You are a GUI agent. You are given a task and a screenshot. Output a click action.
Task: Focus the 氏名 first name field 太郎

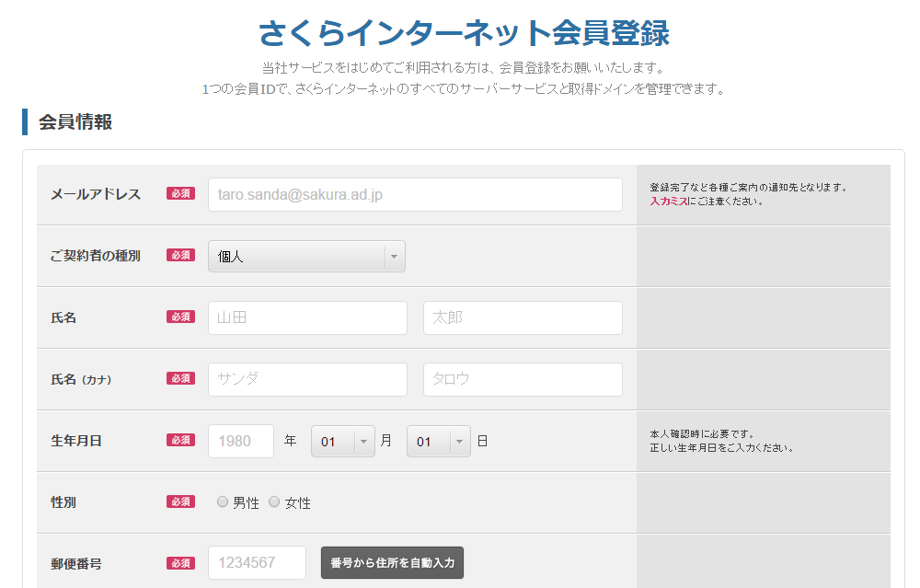coord(523,318)
